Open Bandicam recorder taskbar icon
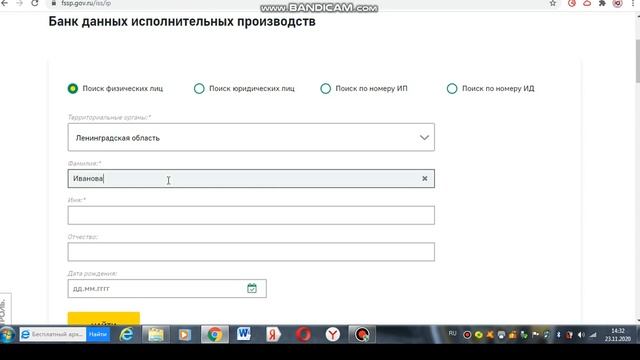 [362, 335]
